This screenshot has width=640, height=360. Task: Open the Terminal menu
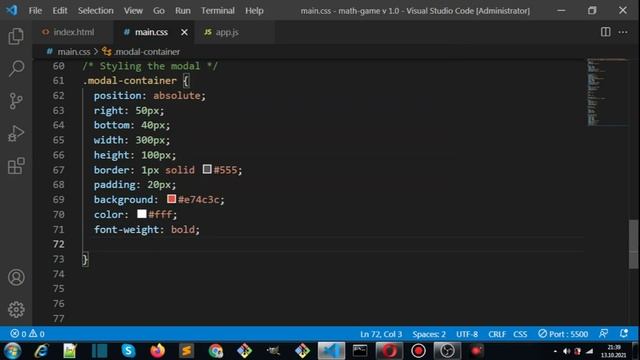(218, 11)
